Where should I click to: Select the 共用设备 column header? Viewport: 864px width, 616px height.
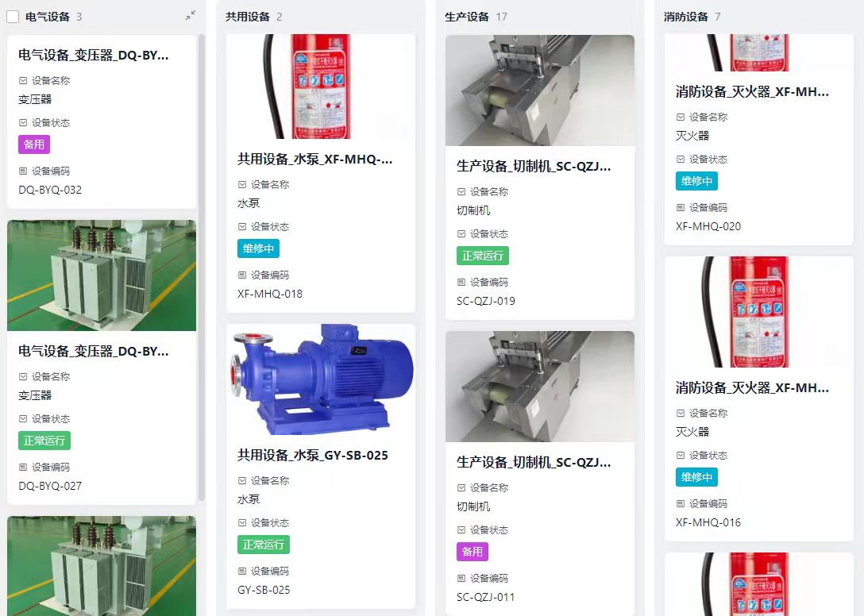248,17
